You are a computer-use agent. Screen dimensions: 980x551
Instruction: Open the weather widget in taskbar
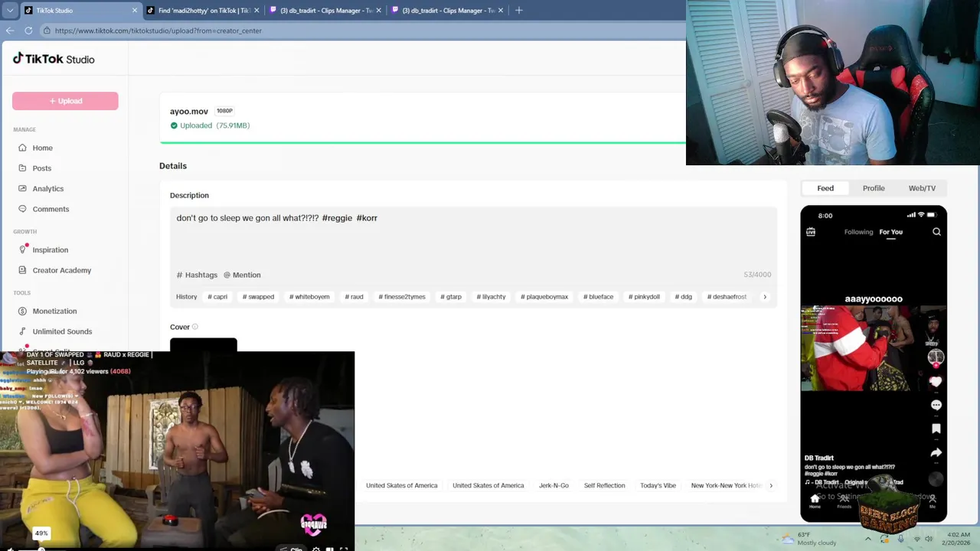click(808, 539)
